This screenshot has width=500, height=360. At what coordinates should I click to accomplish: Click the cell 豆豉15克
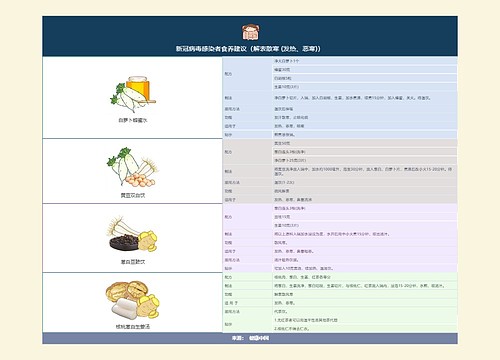coord(365,217)
